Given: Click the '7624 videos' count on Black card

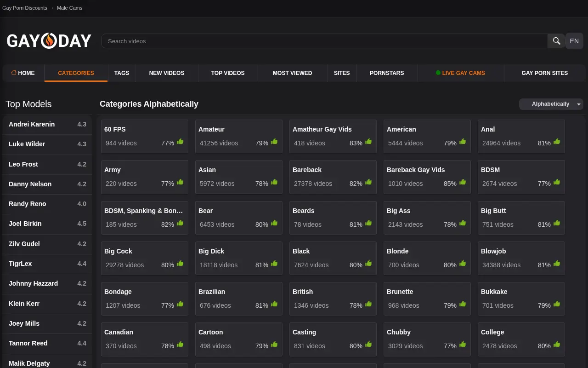Looking at the screenshot, I should point(311,265).
